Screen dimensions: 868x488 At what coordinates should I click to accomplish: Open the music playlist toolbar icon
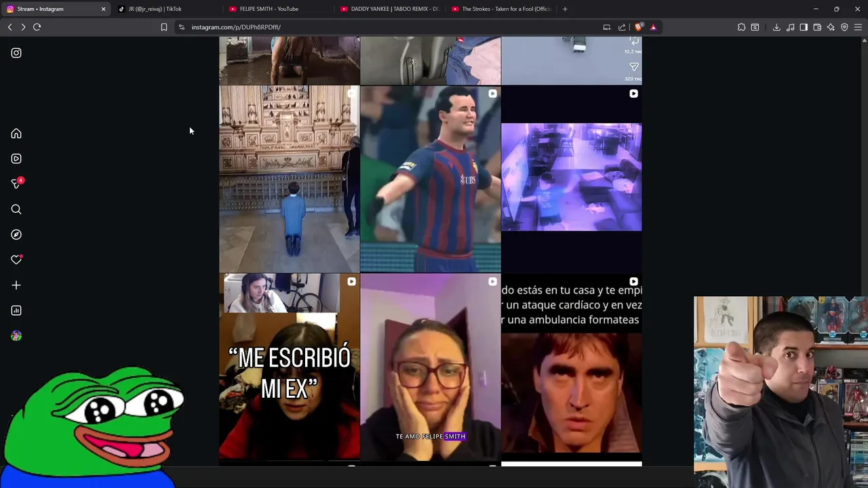coord(790,27)
